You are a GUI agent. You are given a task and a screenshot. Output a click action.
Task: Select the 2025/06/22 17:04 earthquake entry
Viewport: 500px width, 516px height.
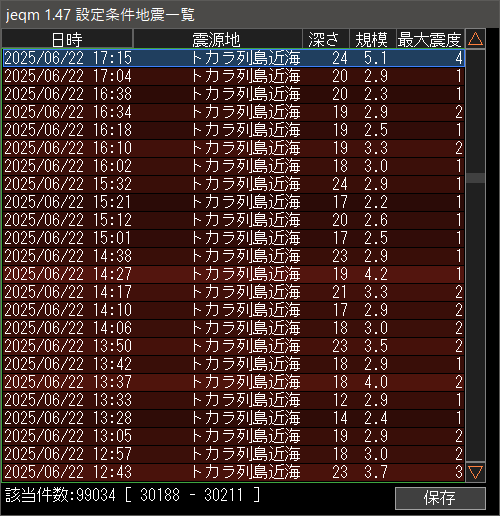234,76
